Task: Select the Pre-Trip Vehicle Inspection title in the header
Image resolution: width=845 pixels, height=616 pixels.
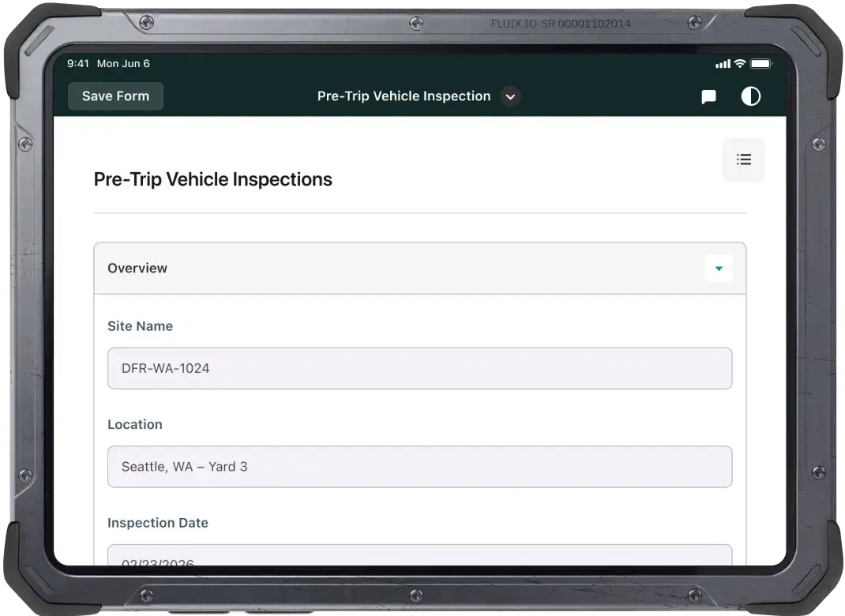Action: click(404, 96)
